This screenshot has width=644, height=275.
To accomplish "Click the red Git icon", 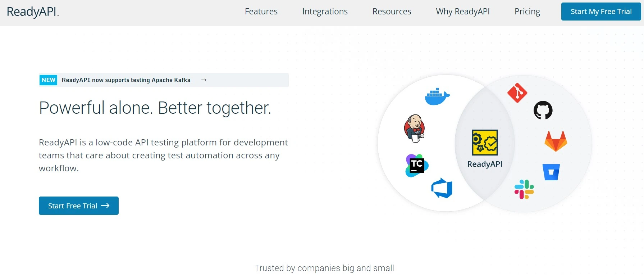I will point(517,93).
